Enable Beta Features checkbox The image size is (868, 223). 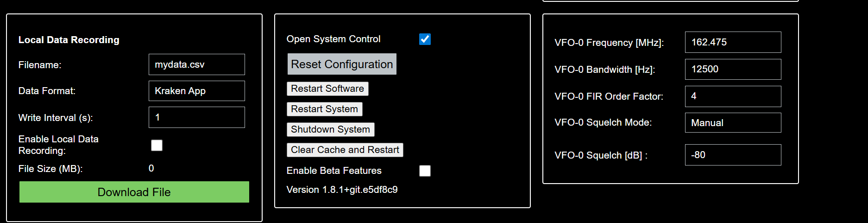coord(425,171)
